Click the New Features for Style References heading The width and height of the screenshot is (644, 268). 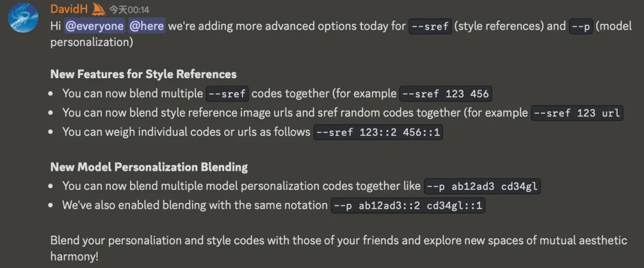coord(143,74)
